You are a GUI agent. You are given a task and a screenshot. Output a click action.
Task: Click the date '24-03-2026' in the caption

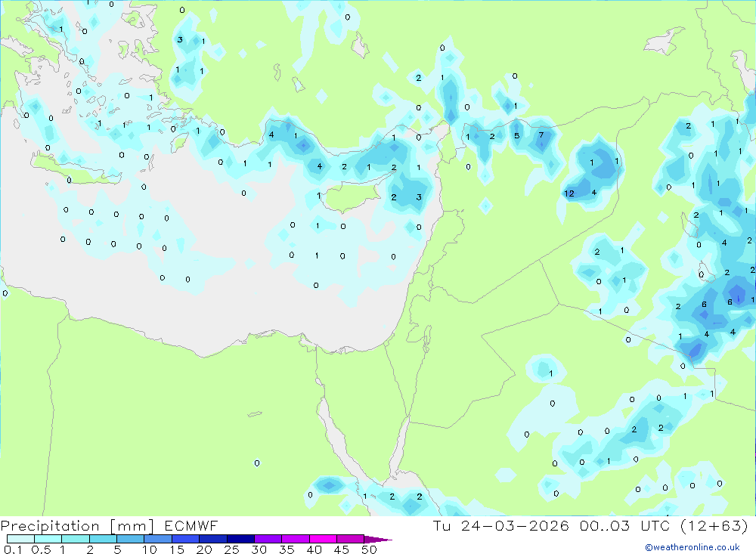[x=515, y=525]
